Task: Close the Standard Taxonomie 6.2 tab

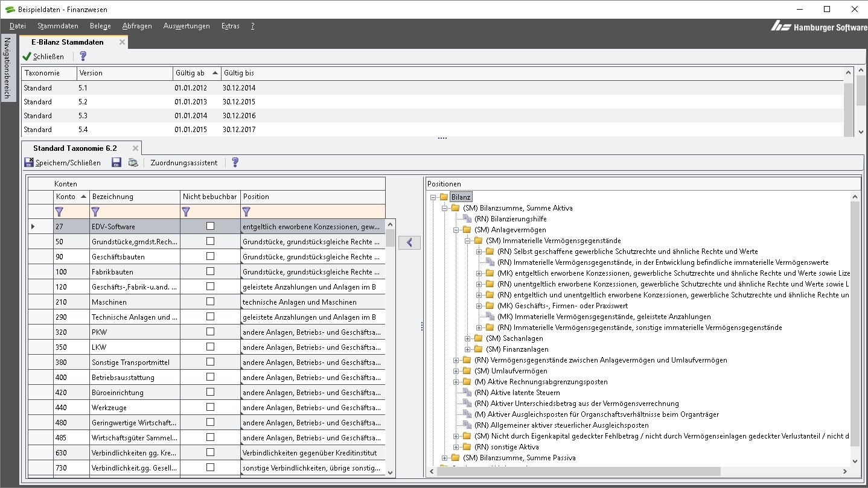Action: coord(136,148)
